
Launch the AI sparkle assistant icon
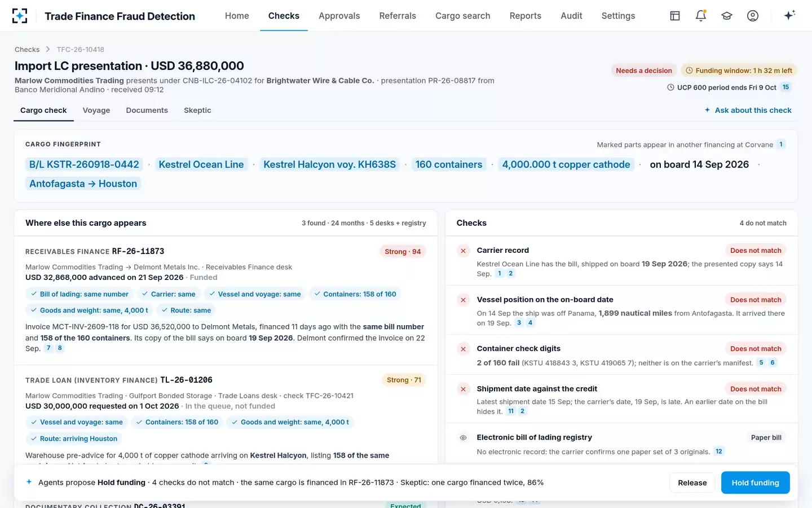789,15
